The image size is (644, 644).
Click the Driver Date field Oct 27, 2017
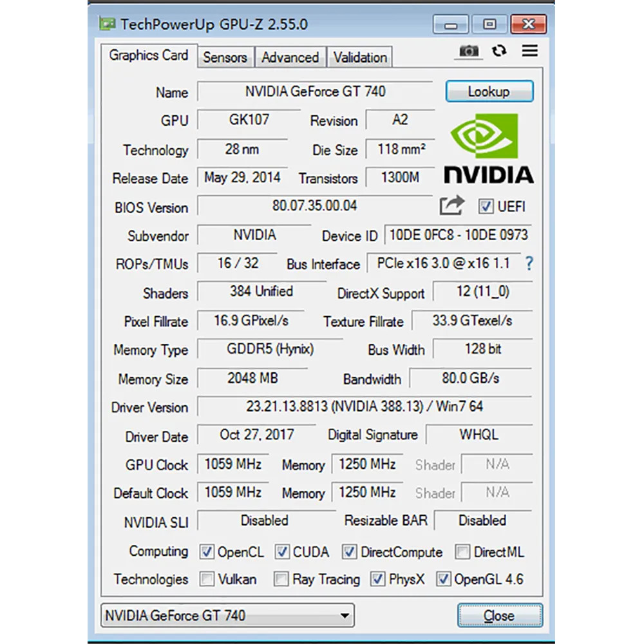pos(257,435)
